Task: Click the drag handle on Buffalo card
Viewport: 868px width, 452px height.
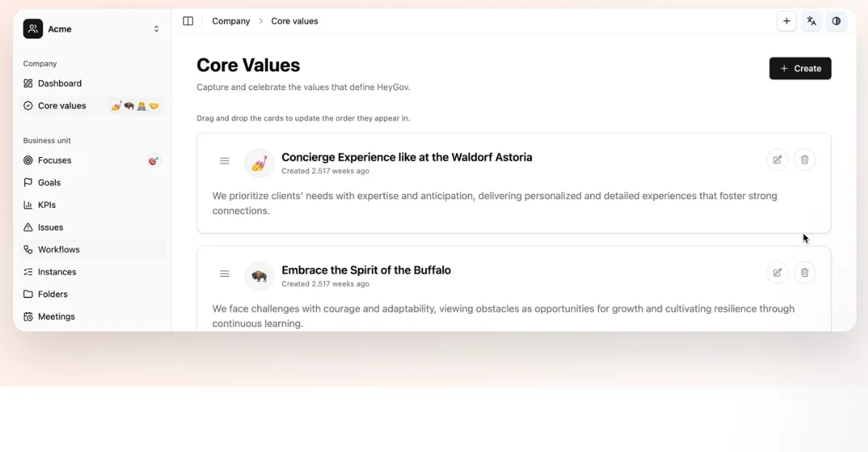Action: [x=225, y=274]
